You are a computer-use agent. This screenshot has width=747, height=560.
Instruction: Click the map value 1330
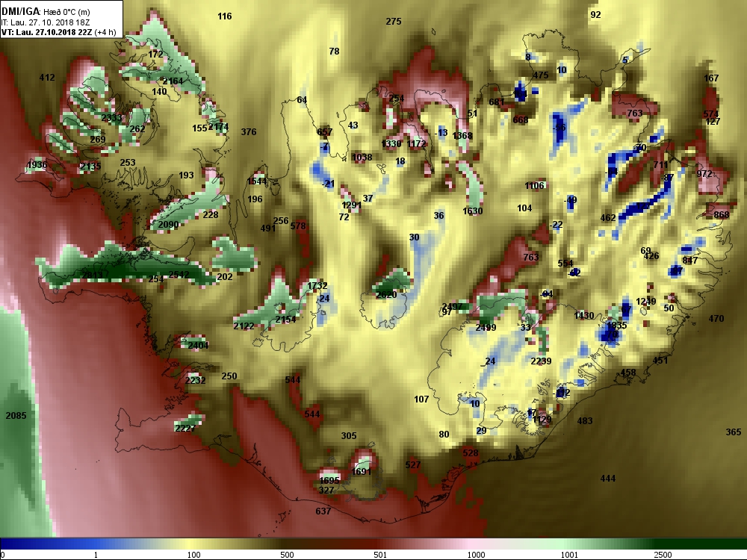click(x=391, y=143)
